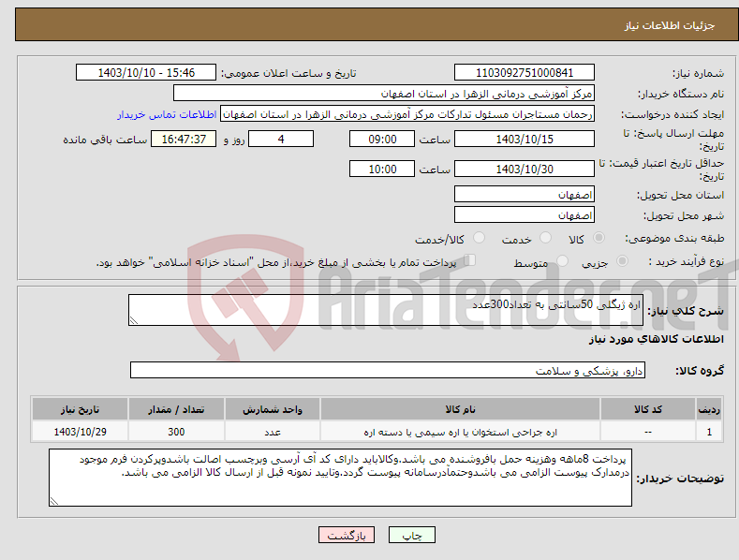Click the تاریخ نیاز column header
This screenshot has width=739, height=560.
(x=81, y=409)
